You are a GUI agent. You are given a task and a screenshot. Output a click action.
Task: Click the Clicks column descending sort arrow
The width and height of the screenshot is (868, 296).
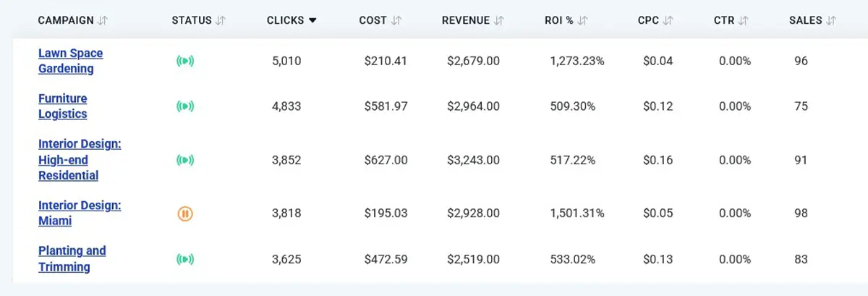[312, 20]
